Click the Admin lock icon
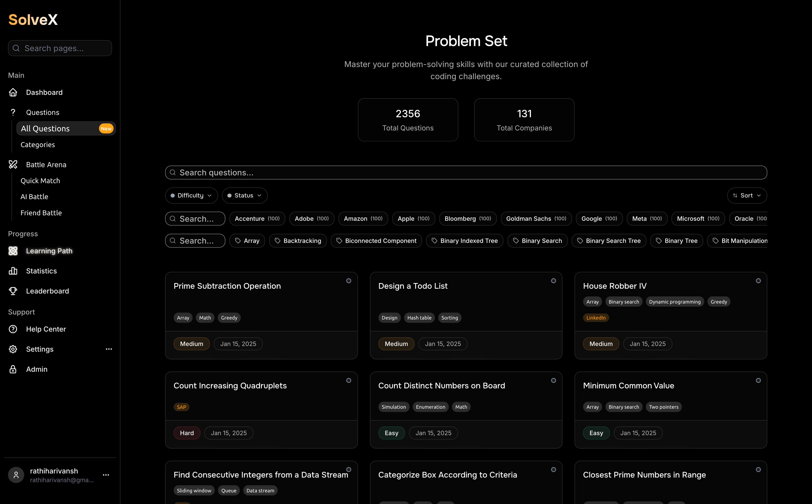 [x=13, y=369]
